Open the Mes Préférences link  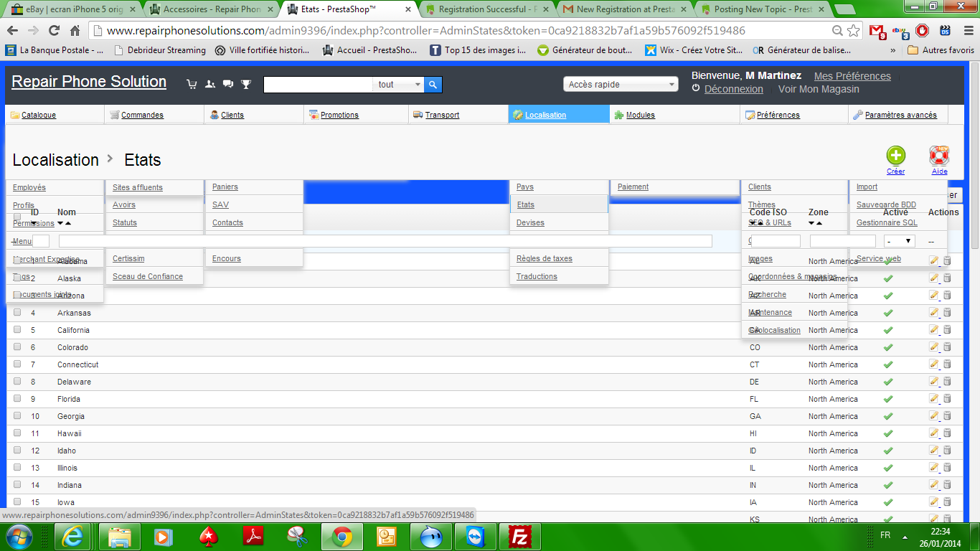852,76
